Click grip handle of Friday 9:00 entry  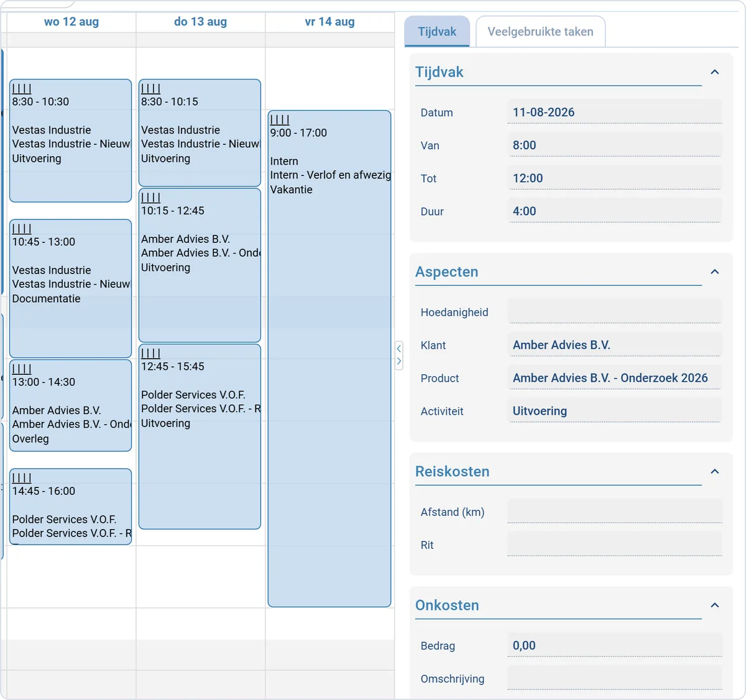pyautogui.click(x=280, y=120)
